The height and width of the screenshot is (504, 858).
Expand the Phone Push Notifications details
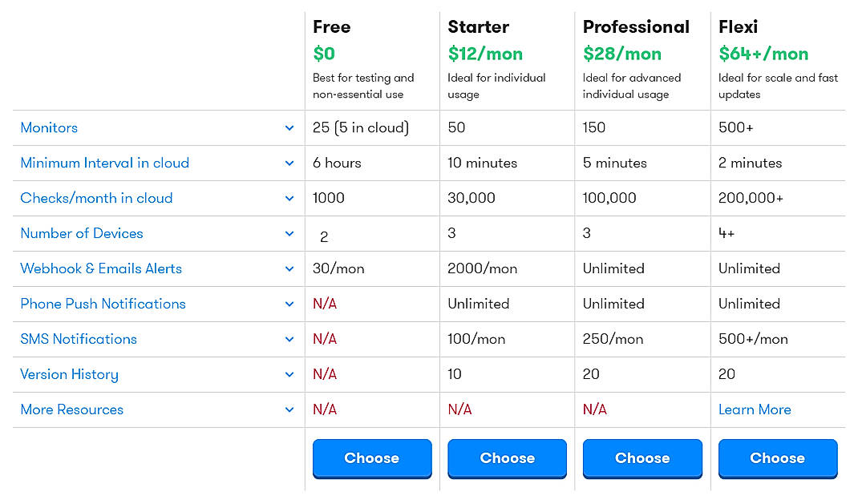[x=289, y=304]
